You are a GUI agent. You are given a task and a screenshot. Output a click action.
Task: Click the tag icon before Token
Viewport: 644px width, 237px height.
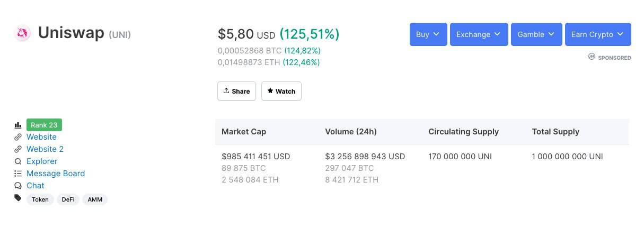pos(18,198)
